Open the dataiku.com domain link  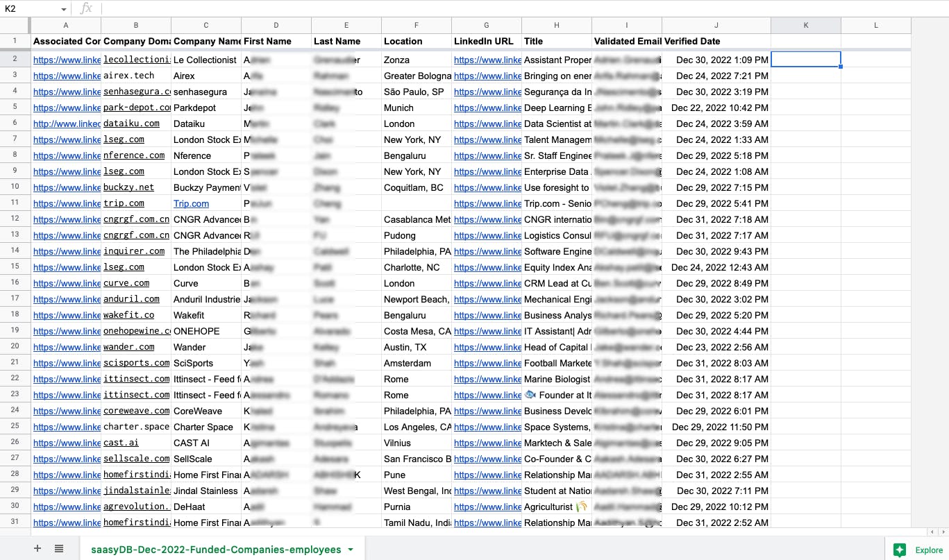coord(132,124)
